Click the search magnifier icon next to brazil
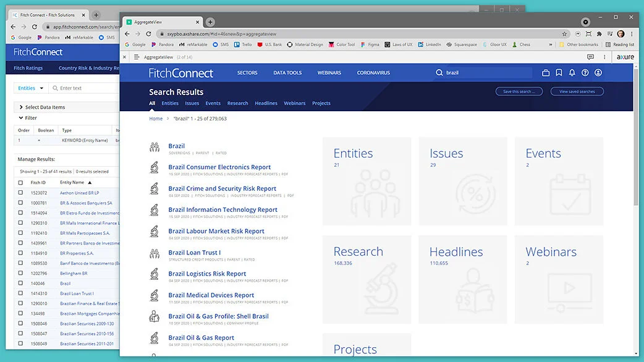644x362 pixels. [439, 73]
